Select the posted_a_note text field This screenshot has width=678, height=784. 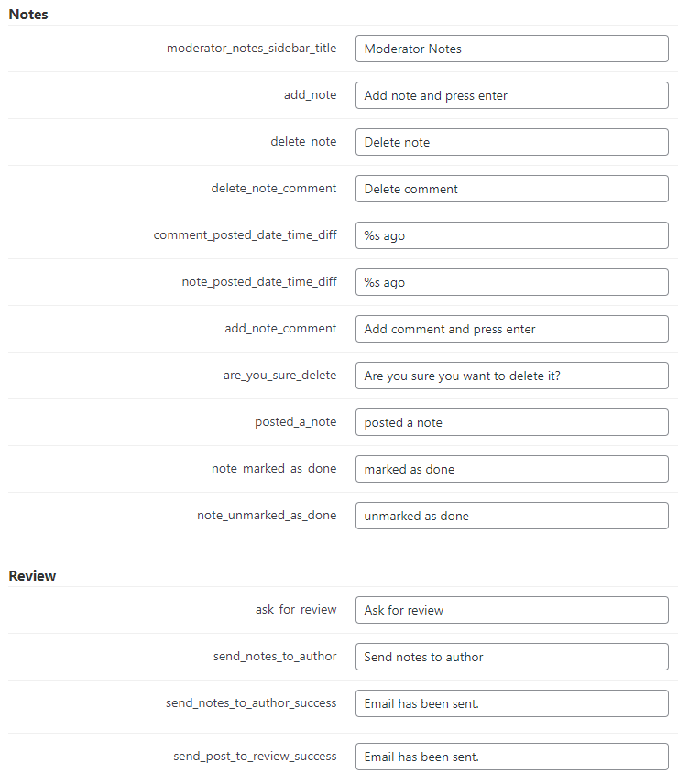point(512,422)
